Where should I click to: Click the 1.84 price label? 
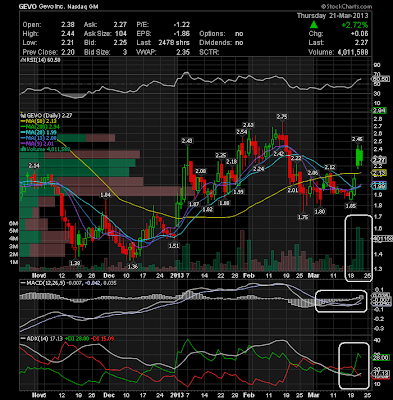pyautogui.click(x=105, y=195)
